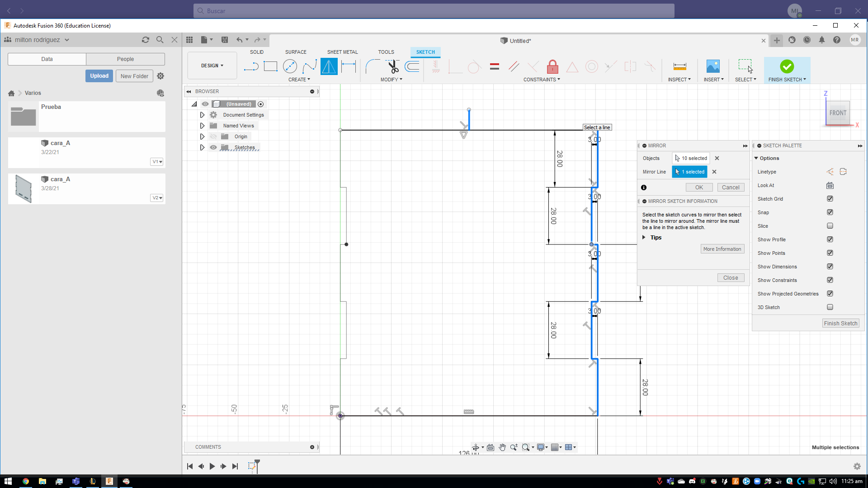Toggle the Show Constraints checkbox
This screenshot has height=488, width=868.
[830, 280]
